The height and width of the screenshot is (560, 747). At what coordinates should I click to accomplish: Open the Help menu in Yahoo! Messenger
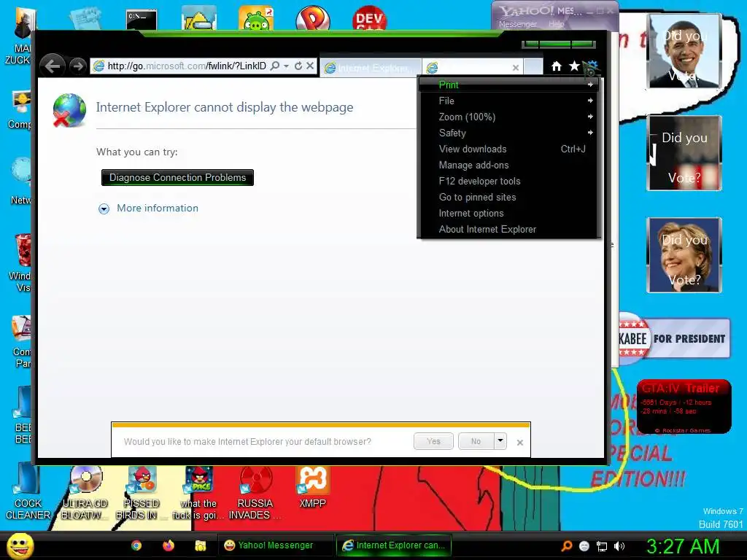556,24
